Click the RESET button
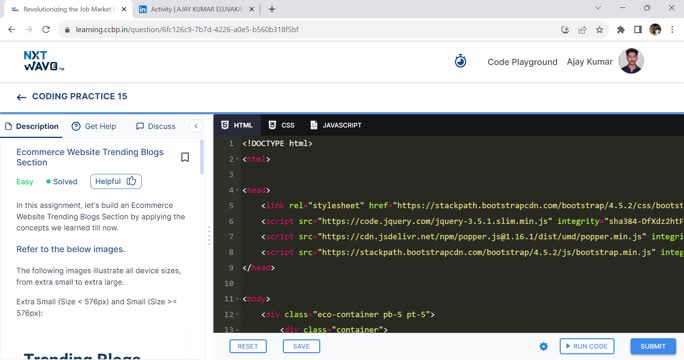 [248, 346]
